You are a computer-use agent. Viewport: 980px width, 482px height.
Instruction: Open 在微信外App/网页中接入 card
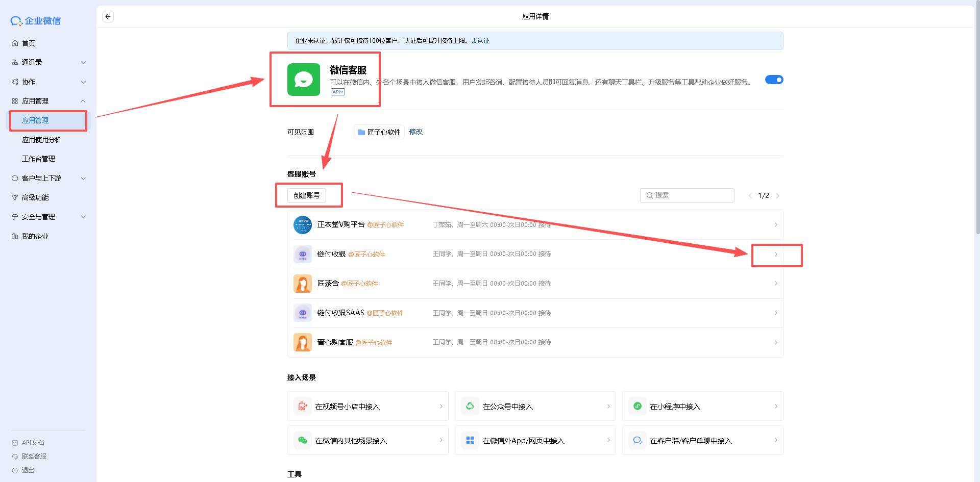(x=535, y=440)
